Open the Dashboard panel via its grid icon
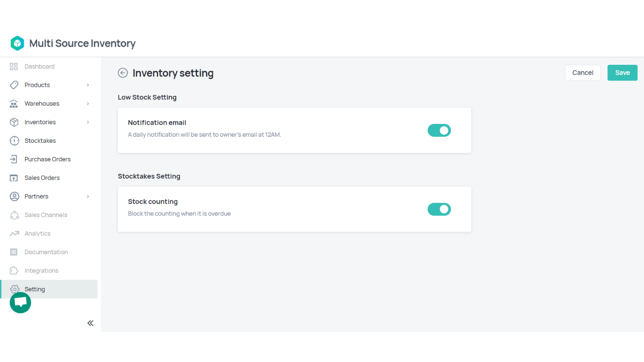Viewport: 644px width, 362px height. click(13, 66)
